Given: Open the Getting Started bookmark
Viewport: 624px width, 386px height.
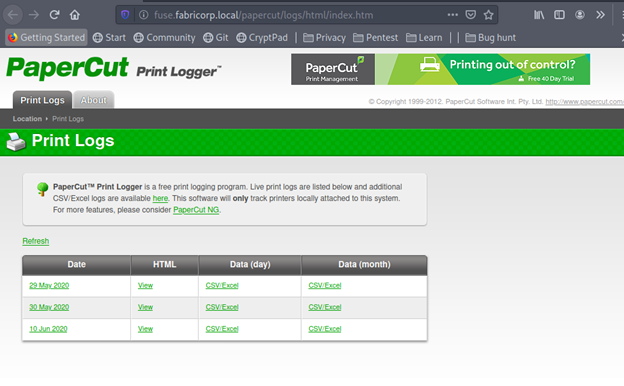Looking at the screenshot, I should [47, 37].
